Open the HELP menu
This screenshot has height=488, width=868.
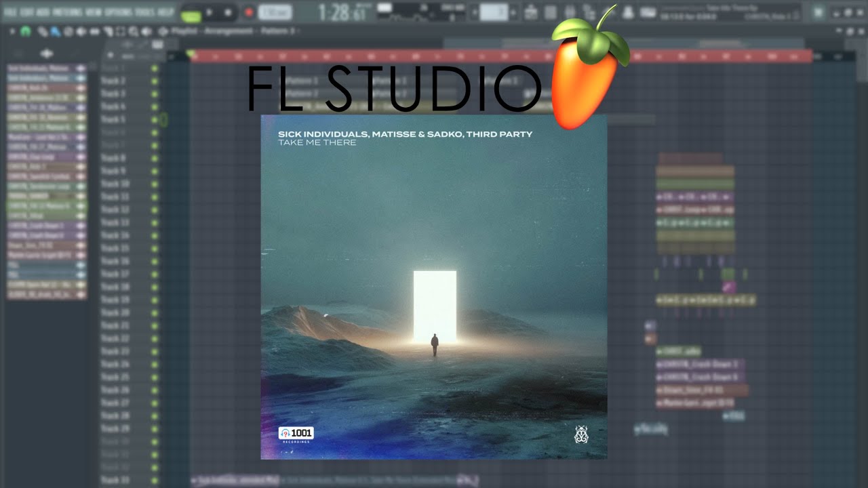pos(165,12)
